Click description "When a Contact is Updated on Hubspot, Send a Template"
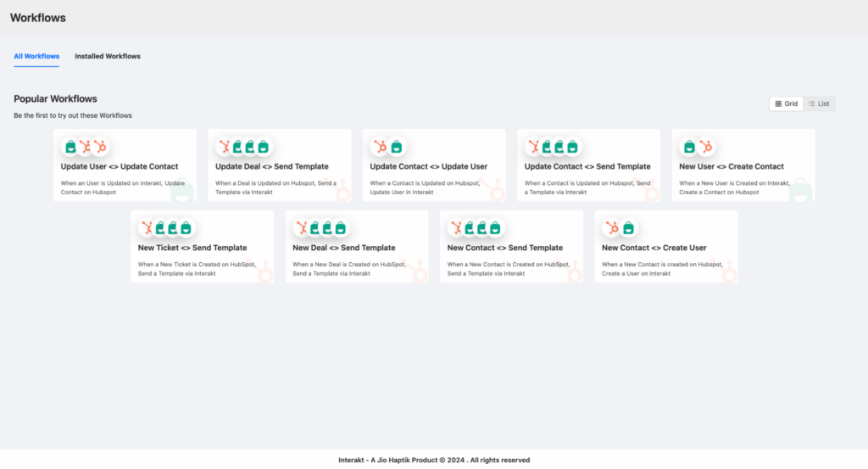 point(587,187)
